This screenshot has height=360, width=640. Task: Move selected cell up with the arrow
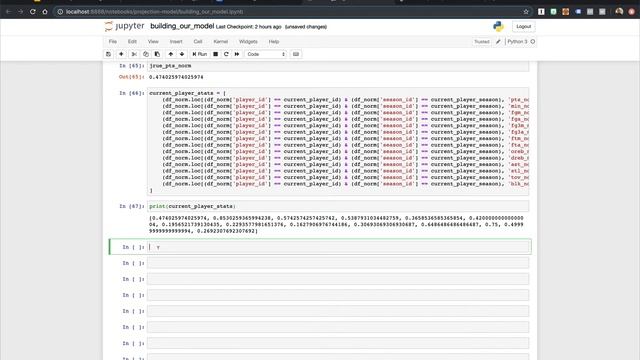click(171, 54)
